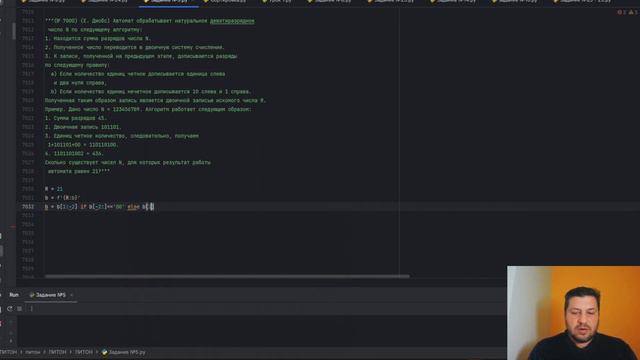Click line 'Пример. Дано число N = 123456789'
Image resolution: width=640 pixels, height=360 pixels.
click(x=149, y=109)
